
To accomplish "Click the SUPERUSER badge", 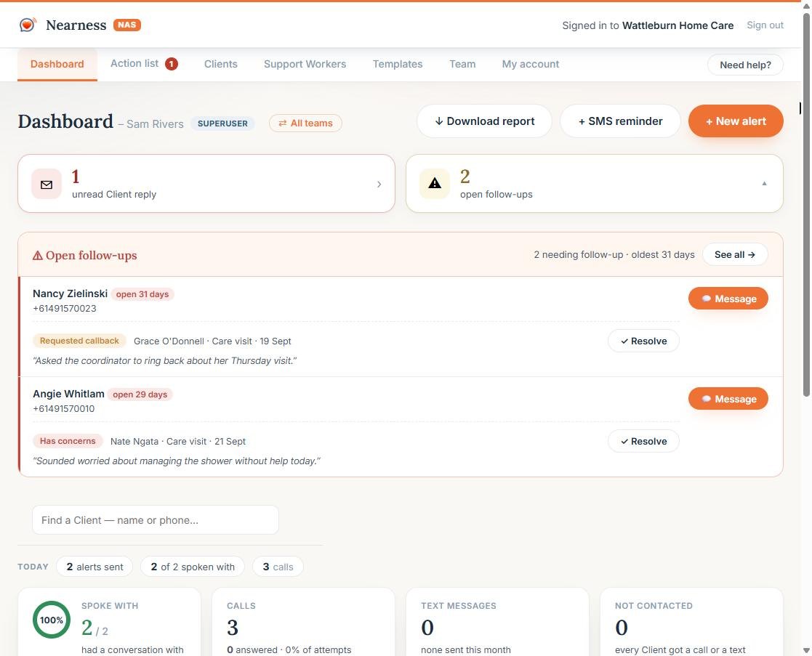I will 222,123.
